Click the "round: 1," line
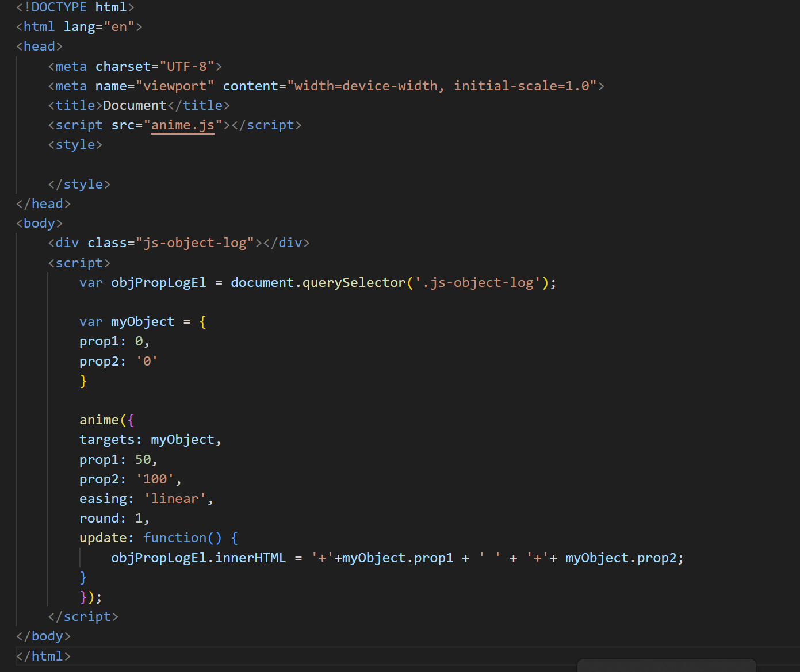The image size is (800, 672). click(115, 519)
